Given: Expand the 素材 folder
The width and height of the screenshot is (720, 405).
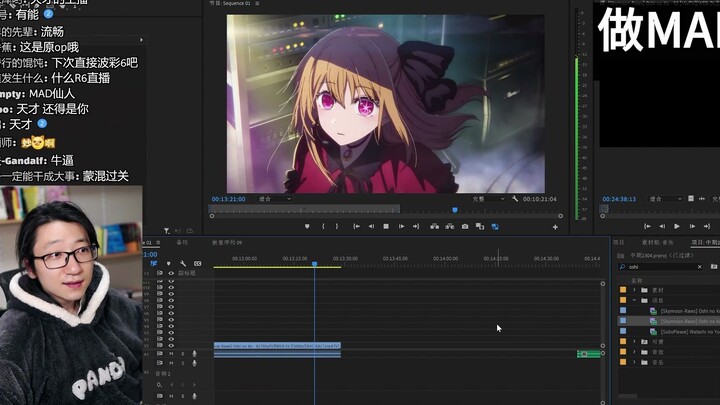Looking at the screenshot, I should (635, 290).
